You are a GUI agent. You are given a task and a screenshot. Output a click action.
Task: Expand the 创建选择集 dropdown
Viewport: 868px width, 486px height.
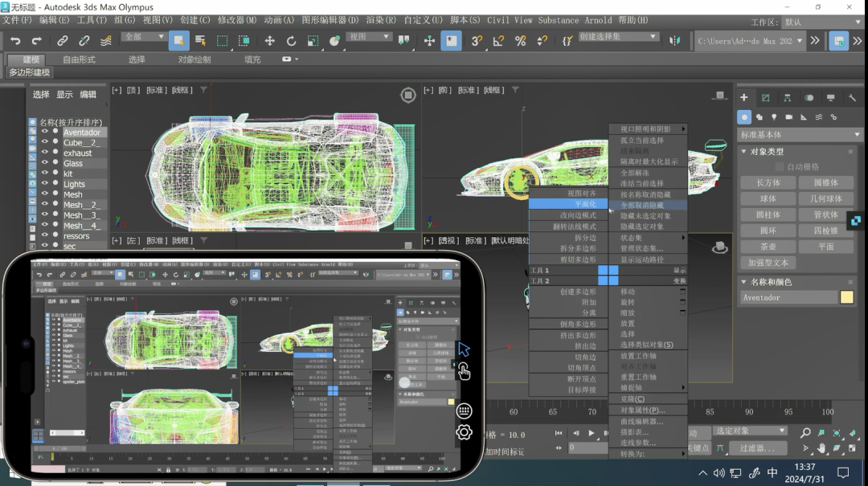pyautogui.click(x=618, y=36)
